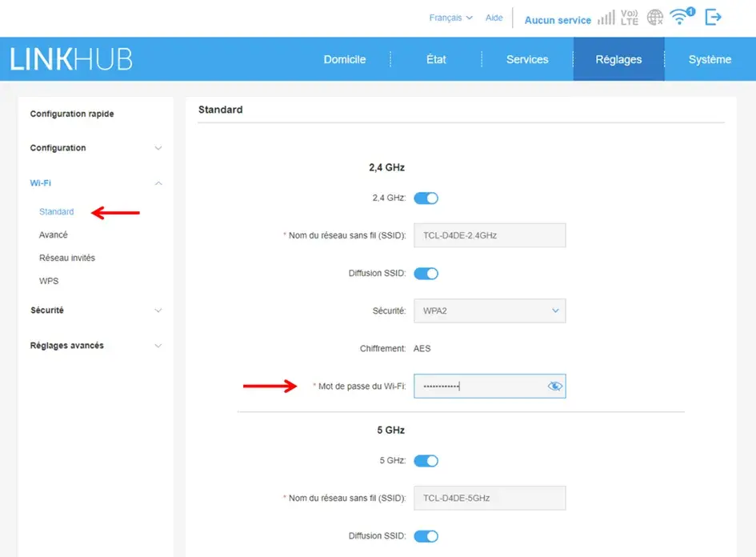This screenshot has width=756, height=557.
Task: Click the globe network status icon
Action: pyautogui.click(x=655, y=18)
